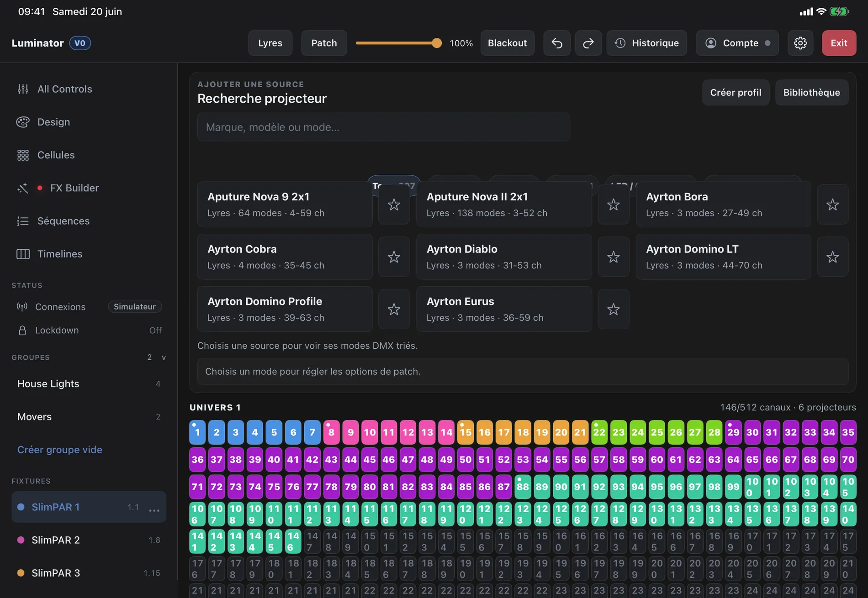868x598 pixels.
Task: Collapse the Groupes section chevron
Action: point(164,357)
